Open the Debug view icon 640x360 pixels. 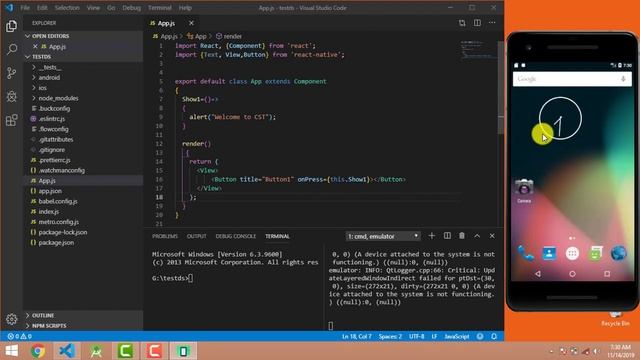[x=11, y=96]
